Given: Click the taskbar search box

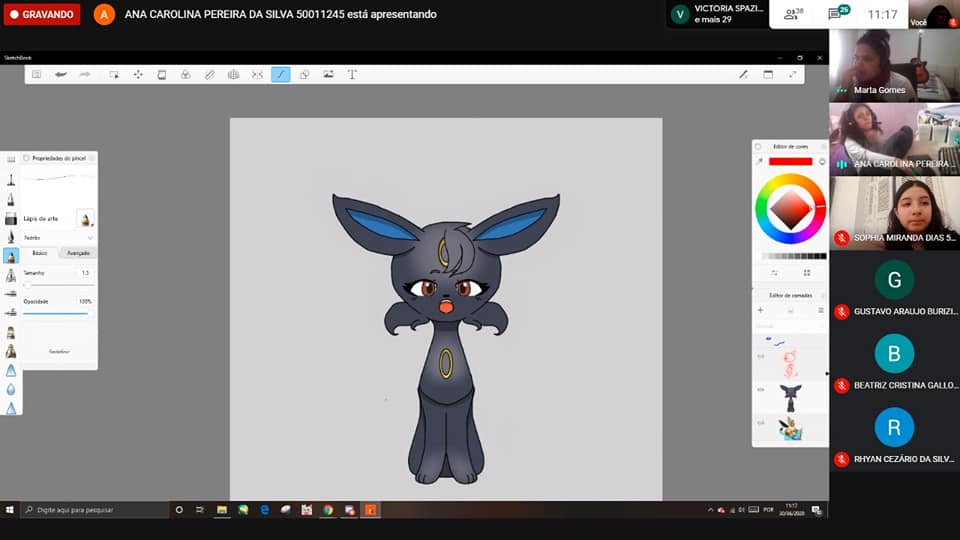Looking at the screenshot, I should click(x=94, y=509).
